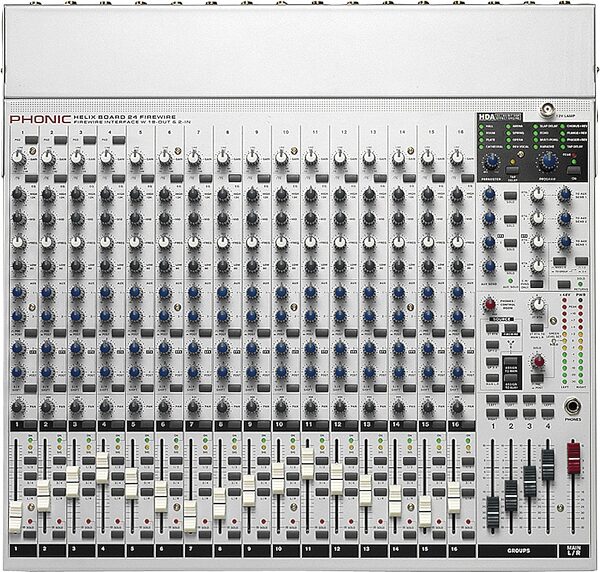The width and height of the screenshot is (600, 572).
Task: Click the red SOLO level knob
Action: click(x=539, y=361)
